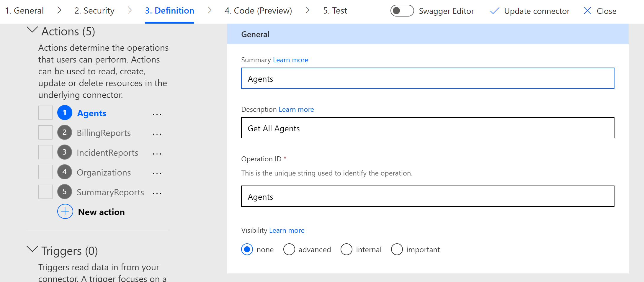Switch to the 5. Test tab
The height and width of the screenshot is (282, 644).
pos(335,11)
